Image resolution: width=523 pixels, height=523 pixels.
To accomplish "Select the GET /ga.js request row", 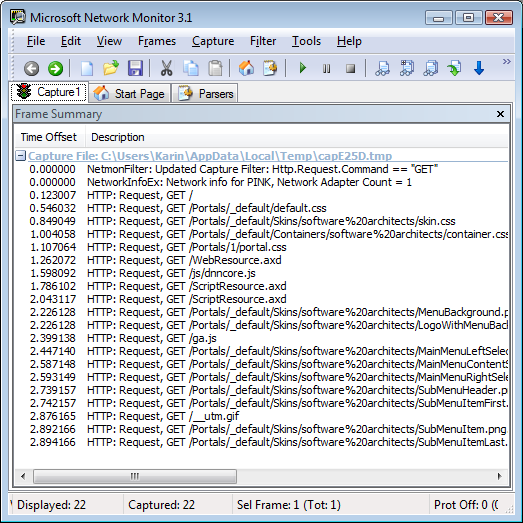I will [262, 338].
